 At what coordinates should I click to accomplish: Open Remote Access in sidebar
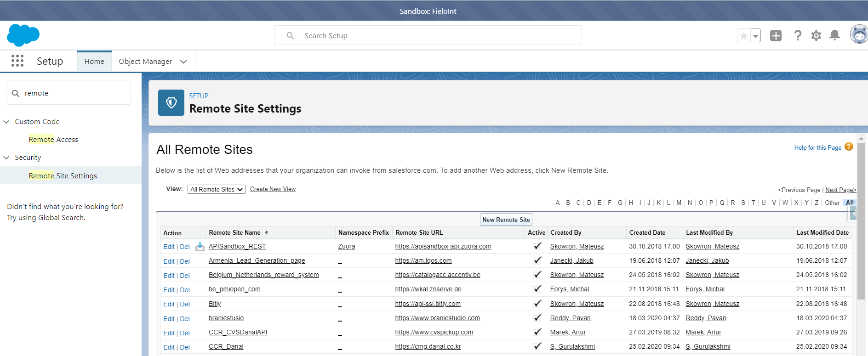pos(53,140)
